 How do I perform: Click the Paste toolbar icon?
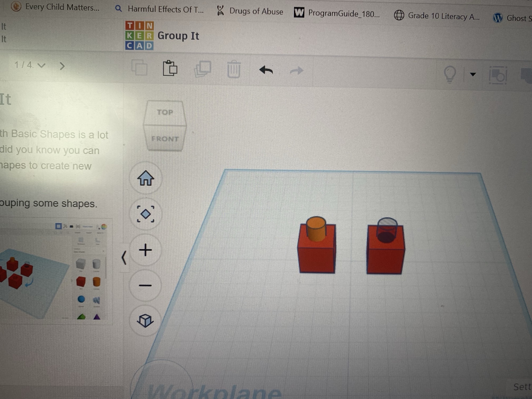tap(170, 68)
